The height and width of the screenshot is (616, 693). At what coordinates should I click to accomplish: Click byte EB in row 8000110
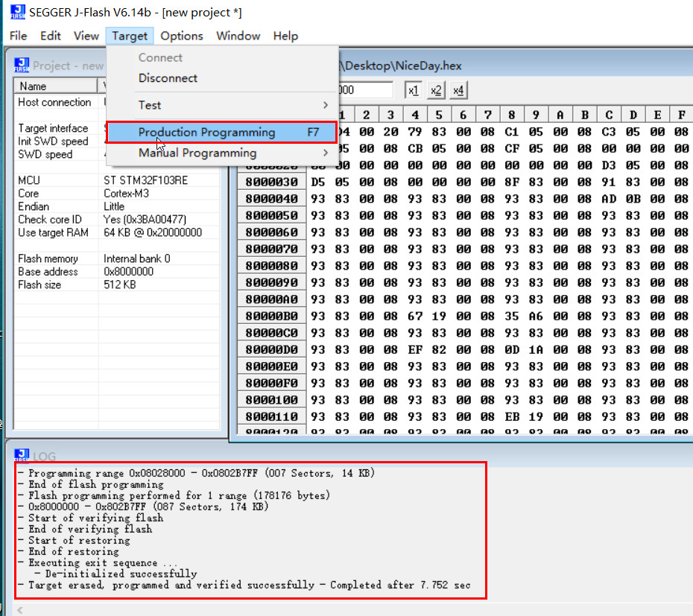coord(512,417)
